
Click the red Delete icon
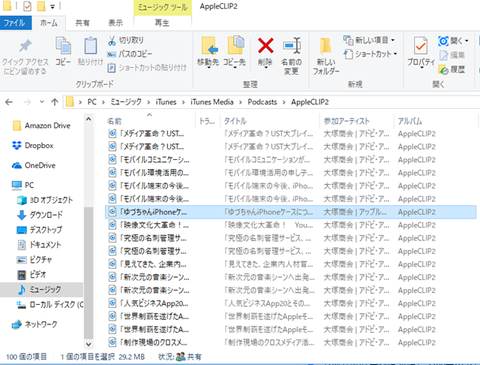pyautogui.click(x=266, y=46)
